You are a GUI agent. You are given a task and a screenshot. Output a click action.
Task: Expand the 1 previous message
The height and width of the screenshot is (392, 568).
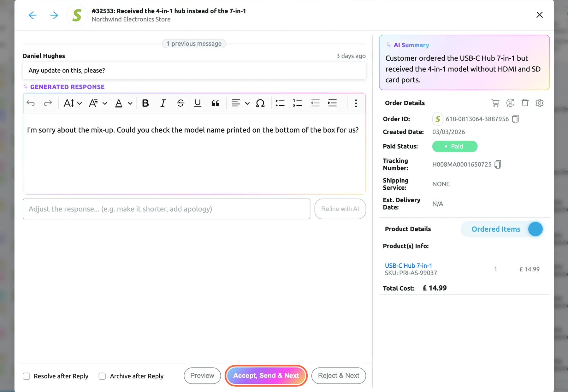[194, 44]
